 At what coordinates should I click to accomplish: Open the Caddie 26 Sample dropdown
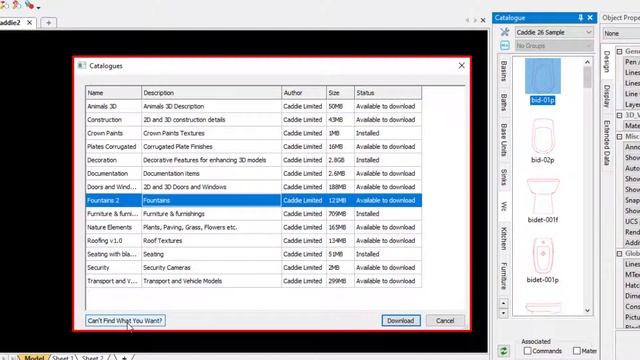pos(553,32)
